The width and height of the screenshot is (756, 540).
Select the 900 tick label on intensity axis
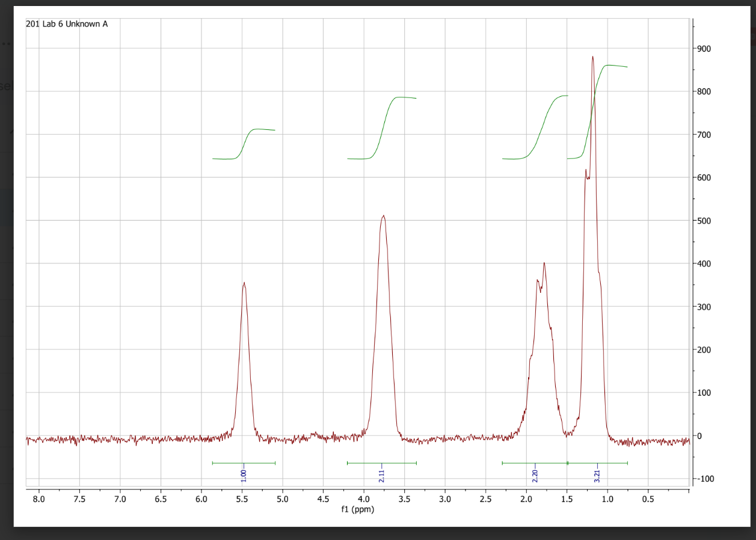click(x=704, y=49)
